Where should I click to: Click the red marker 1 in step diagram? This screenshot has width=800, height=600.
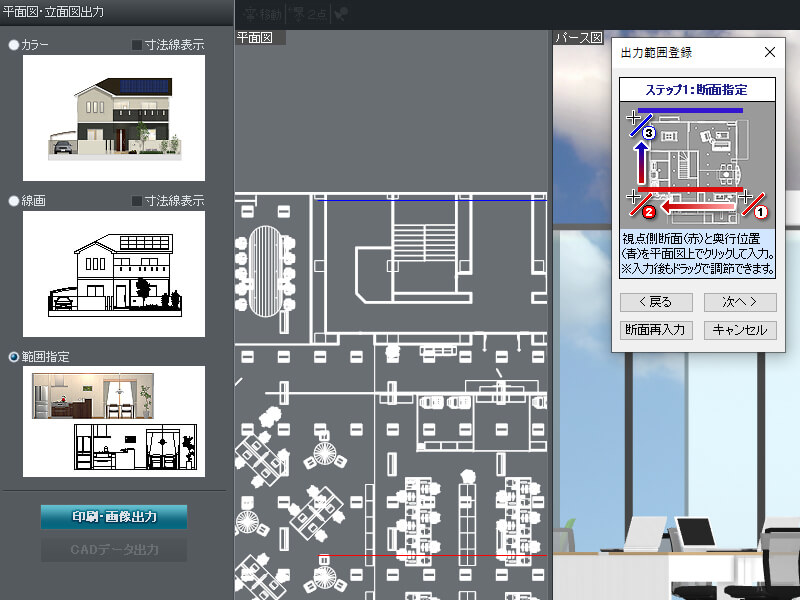[x=759, y=211]
